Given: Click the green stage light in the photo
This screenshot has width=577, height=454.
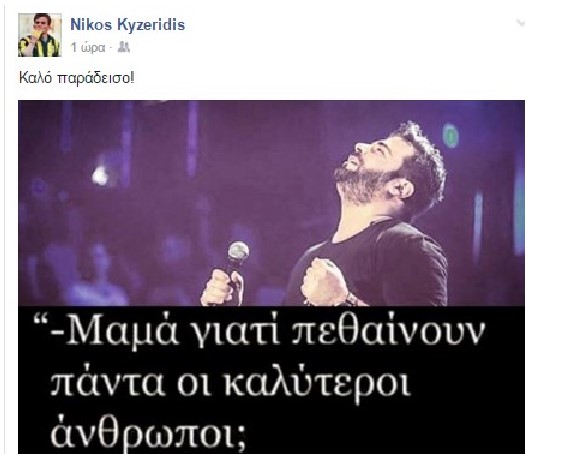Looking at the screenshot, I should 450,135.
